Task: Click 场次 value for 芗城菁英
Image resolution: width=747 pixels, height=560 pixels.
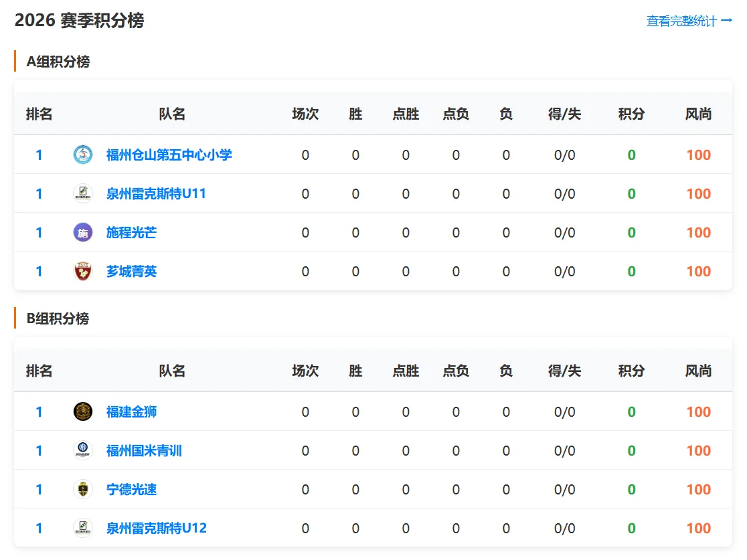Action: tap(305, 272)
